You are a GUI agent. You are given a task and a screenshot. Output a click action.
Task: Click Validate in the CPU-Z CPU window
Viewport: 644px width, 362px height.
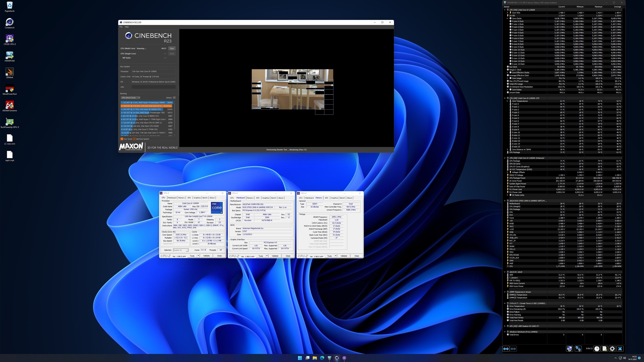tap(206, 256)
